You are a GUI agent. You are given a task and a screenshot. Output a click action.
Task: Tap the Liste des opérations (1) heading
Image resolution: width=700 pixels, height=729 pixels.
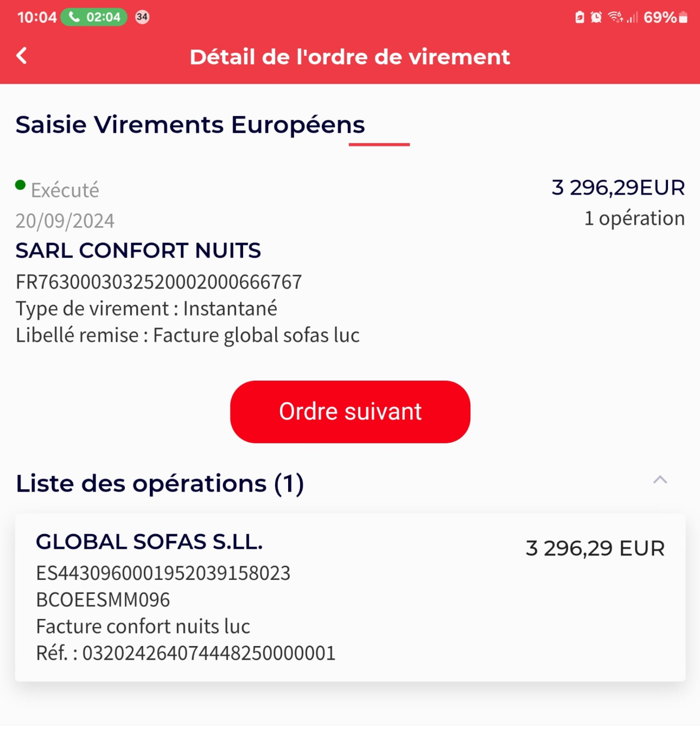160,483
